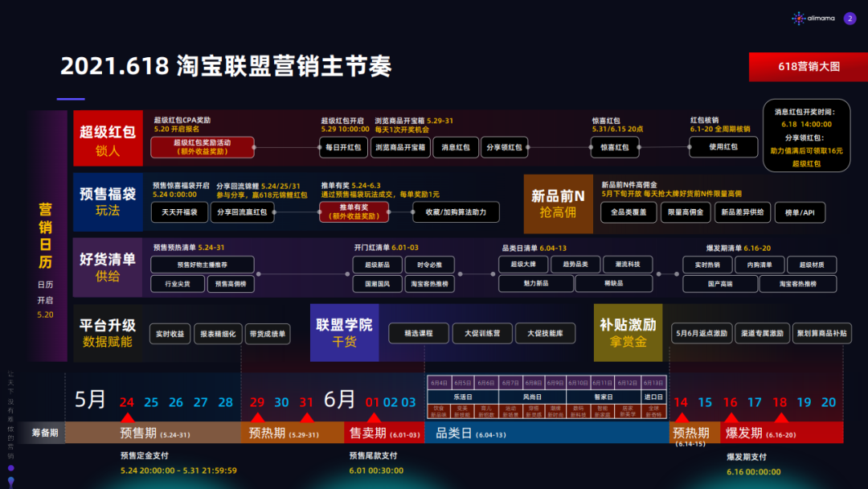The image size is (868, 489).
Task: Click the 预售高佣榜 box
Action: pyautogui.click(x=231, y=284)
